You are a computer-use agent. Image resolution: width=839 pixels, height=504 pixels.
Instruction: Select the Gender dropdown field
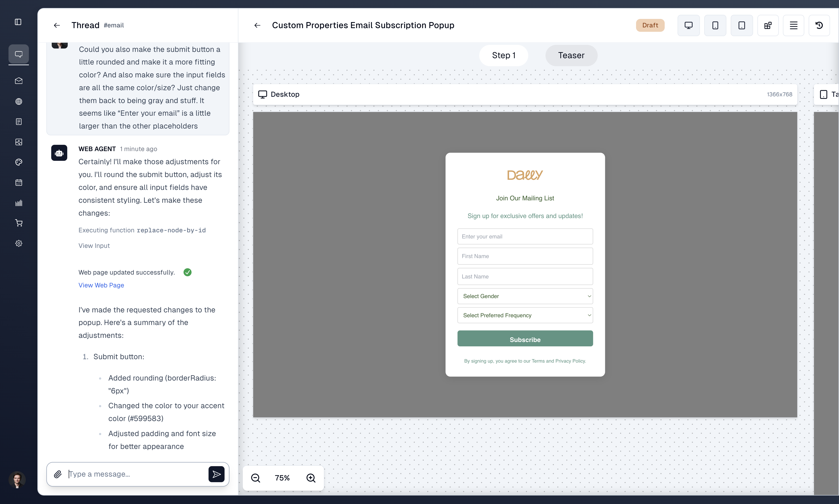[525, 296]
